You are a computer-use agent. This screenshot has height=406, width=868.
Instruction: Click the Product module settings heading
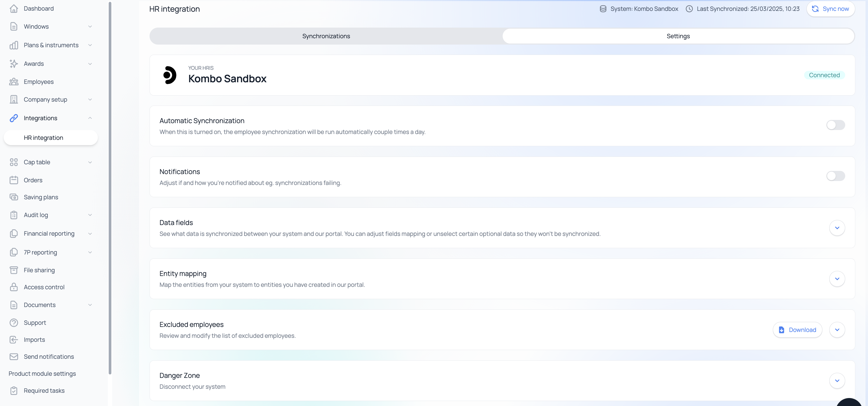42,374
